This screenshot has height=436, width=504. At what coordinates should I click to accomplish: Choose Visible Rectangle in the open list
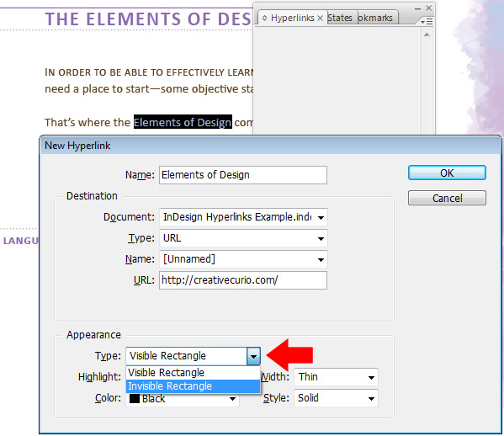[x=193, y=373]
